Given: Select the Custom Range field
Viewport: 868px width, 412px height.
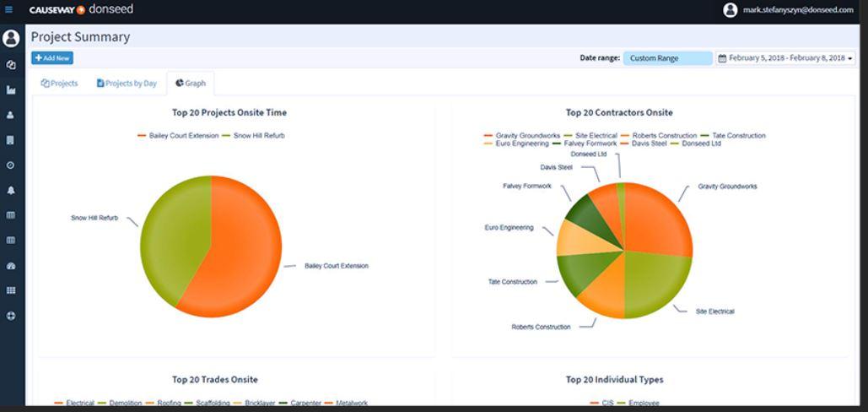Looking at the screenshot, I should coord(667,58).
